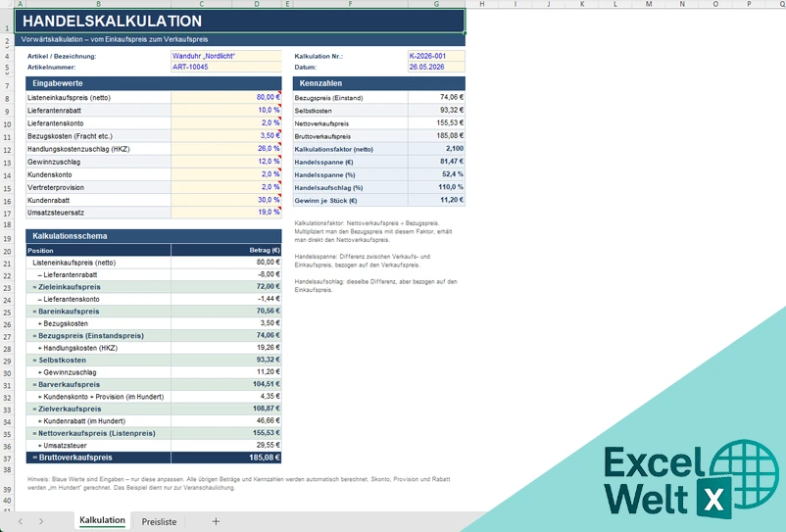Select the Umsatzsteuer amount 29,55 €
The width and height of the screenshot is (786, 532).
(x=226, y=446)
